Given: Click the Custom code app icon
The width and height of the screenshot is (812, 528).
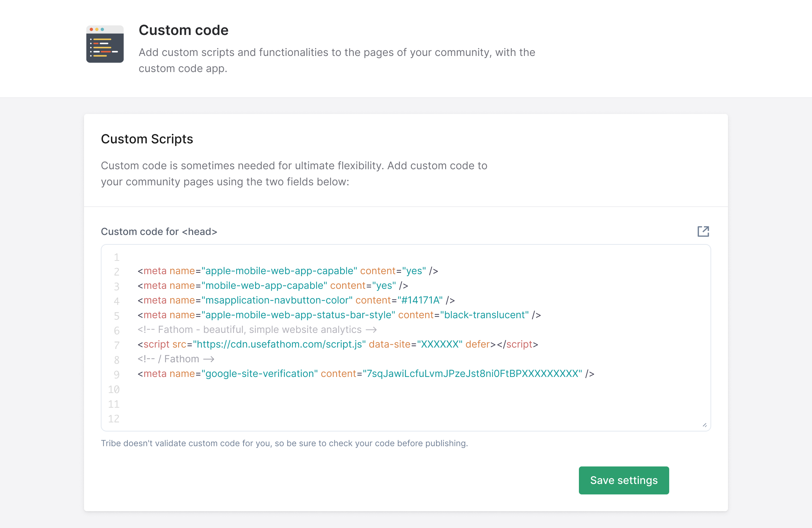Looking at the screenshot, I should point(105,44).
